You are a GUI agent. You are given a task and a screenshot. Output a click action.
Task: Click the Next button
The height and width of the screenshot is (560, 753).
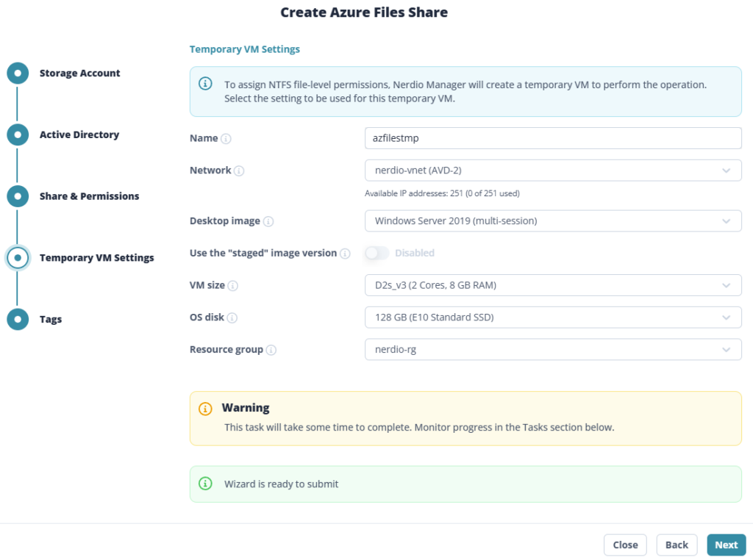point(726,545)
